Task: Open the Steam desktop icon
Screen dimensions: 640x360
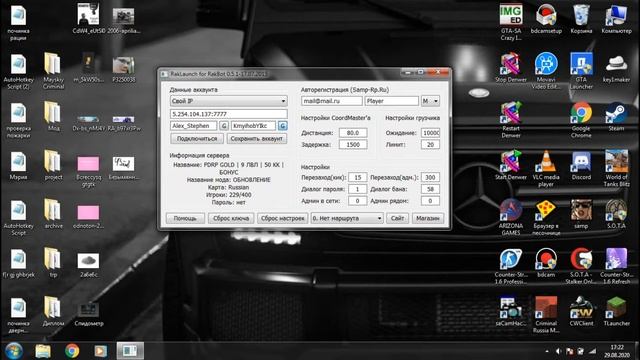Action: click(x=616, y=116)
